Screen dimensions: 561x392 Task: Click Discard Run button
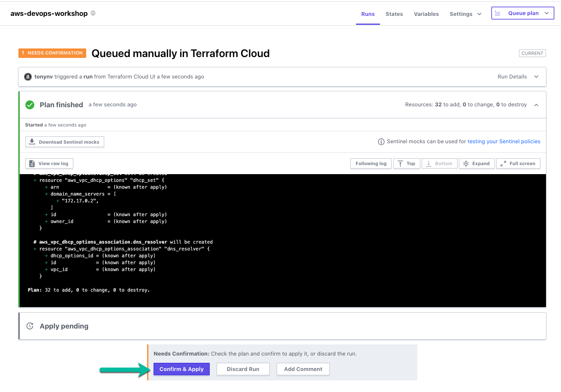243,369
